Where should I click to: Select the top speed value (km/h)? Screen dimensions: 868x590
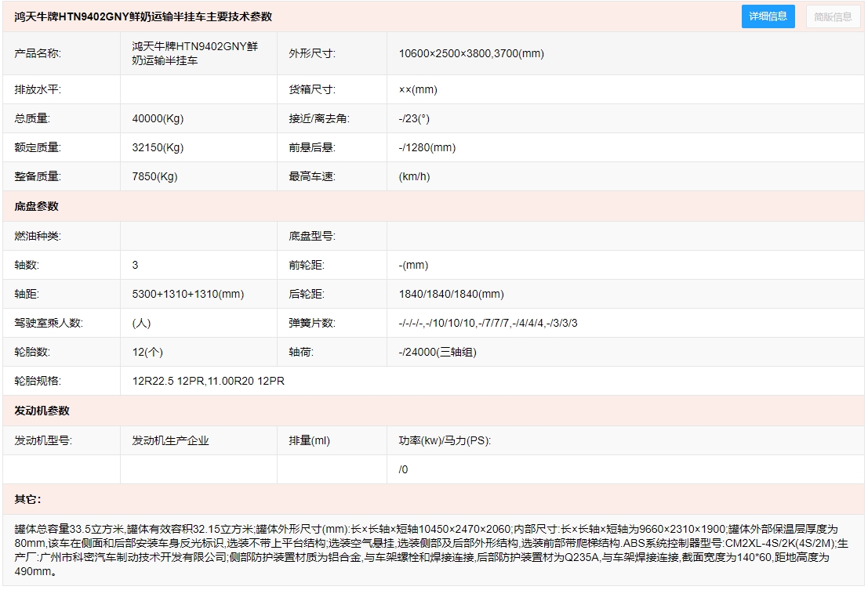[414, 176]
